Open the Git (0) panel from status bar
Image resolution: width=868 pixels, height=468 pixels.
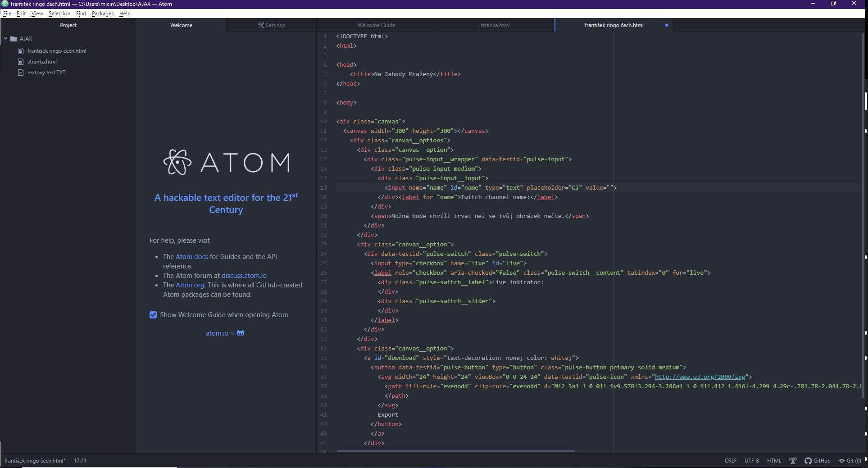coord(850,461)
